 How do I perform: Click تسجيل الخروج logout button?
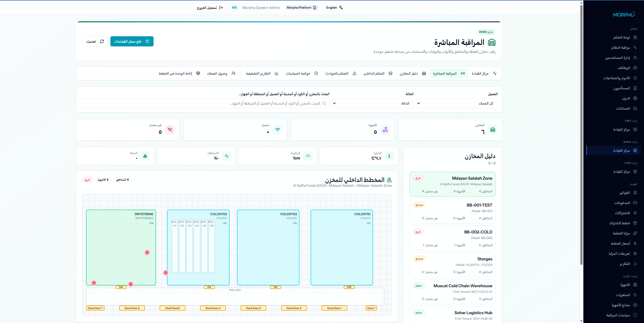(x=210, y=8)
